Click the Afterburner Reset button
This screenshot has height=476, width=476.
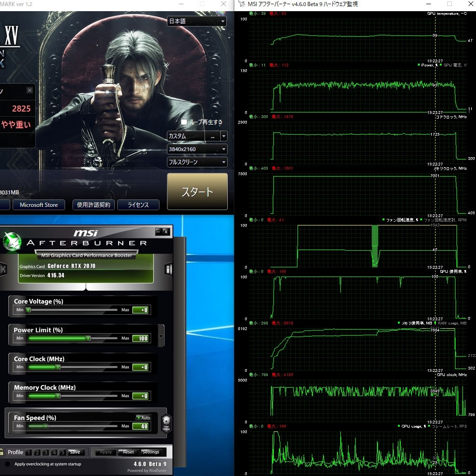tap(128, 452)
